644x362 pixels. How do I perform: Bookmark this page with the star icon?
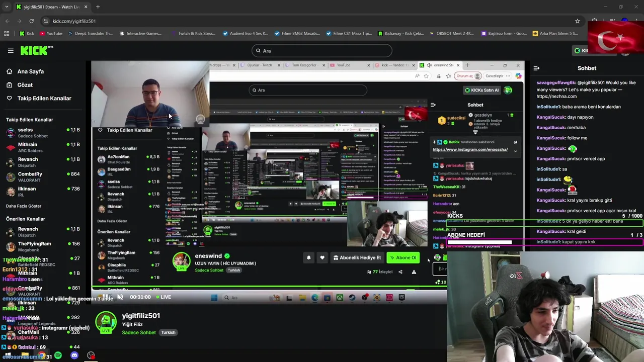578,21
